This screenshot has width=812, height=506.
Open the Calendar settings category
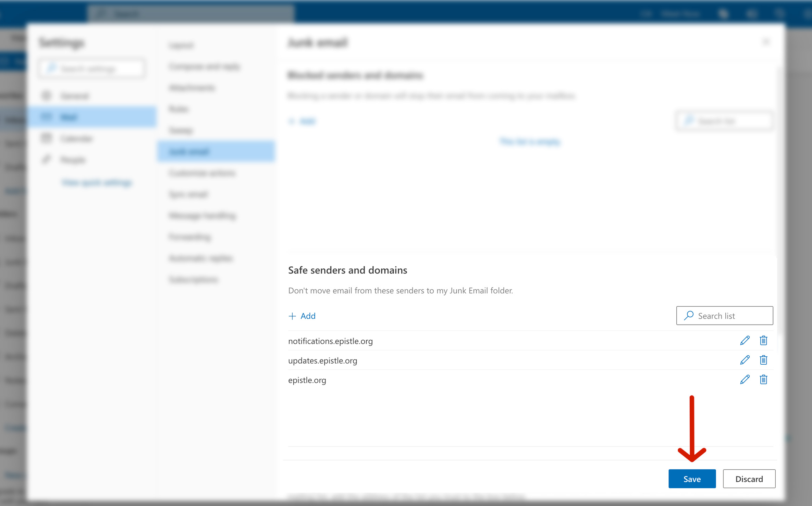(x=76, y=139)
